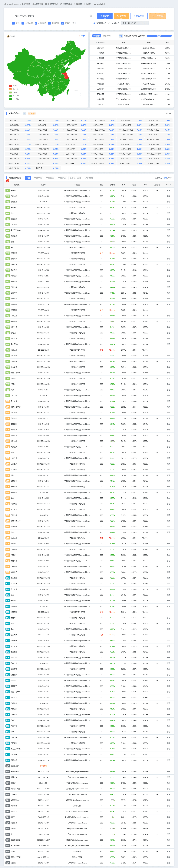178x868 pixels.
Task: Uncheck the 中国电信 checkbox
Action: [23, 23]
